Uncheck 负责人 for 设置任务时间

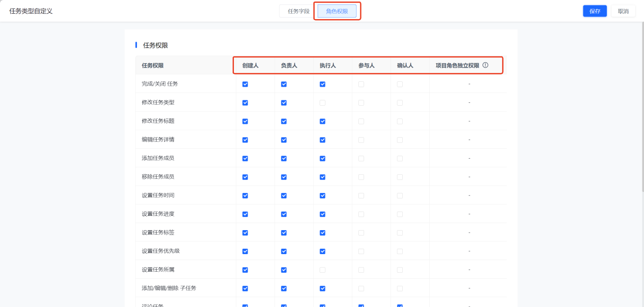pyautogui.click(x=284, y=196)
